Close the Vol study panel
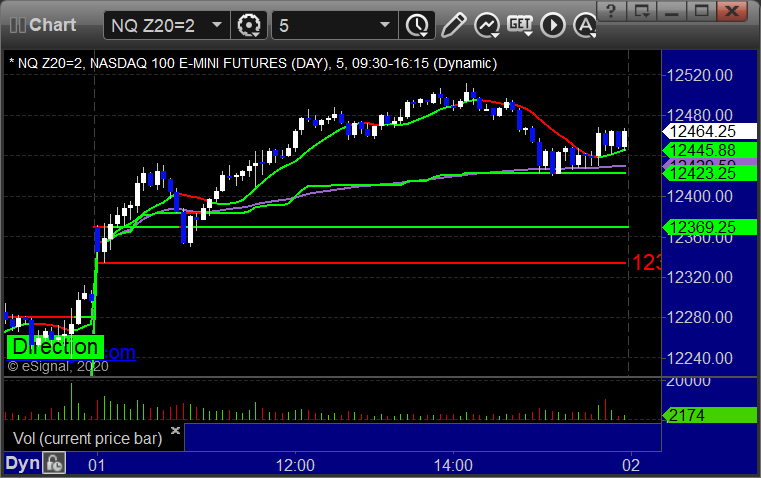Viewport: 761px width, 478px height. [x=176, y=430]
